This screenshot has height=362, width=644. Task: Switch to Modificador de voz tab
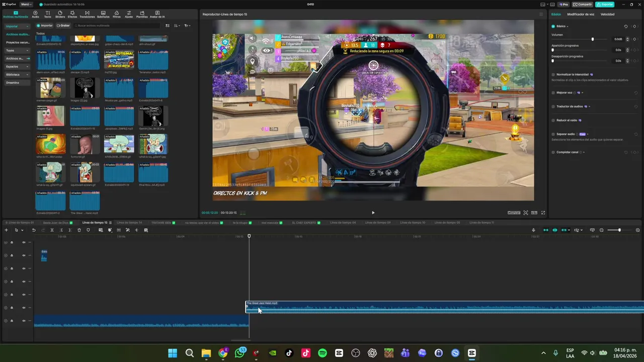click(x=581, y=14)
